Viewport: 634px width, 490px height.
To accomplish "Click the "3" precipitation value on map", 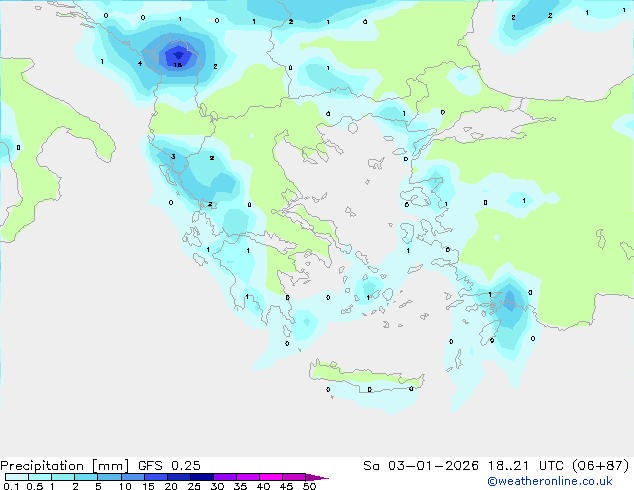I will pyautogui.click(x=173, y=157).
